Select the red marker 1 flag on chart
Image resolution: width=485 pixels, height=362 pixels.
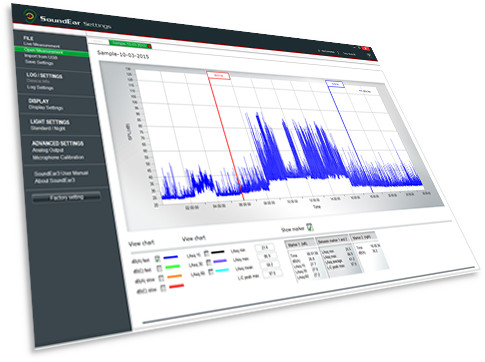click(218, 76)
